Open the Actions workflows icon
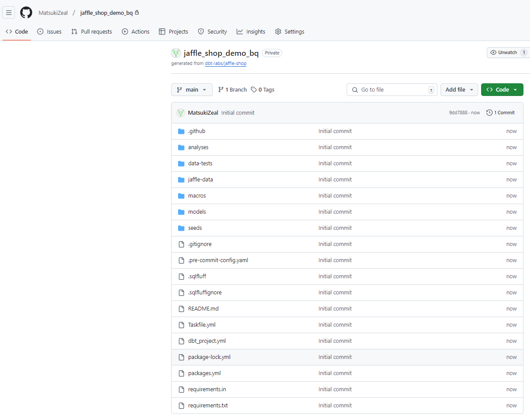The image size is (530, 420). tap(124, 31)
